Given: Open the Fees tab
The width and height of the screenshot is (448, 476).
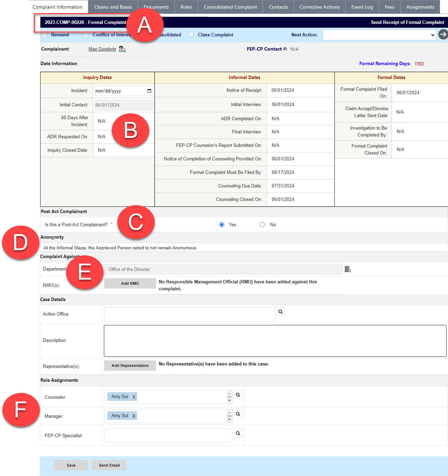Looking at the screenshot, I should [x=389, y=7].
